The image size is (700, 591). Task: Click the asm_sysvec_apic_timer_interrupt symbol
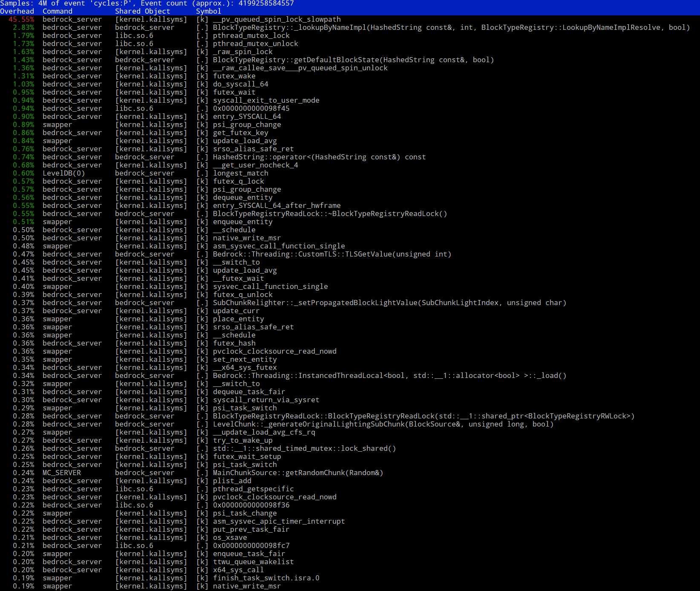(279, 522)
